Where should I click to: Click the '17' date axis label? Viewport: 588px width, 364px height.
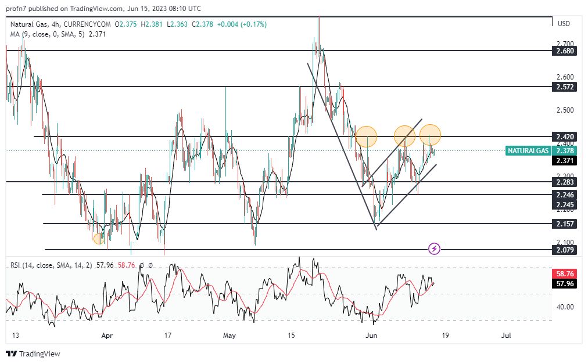tap(167, 335)
